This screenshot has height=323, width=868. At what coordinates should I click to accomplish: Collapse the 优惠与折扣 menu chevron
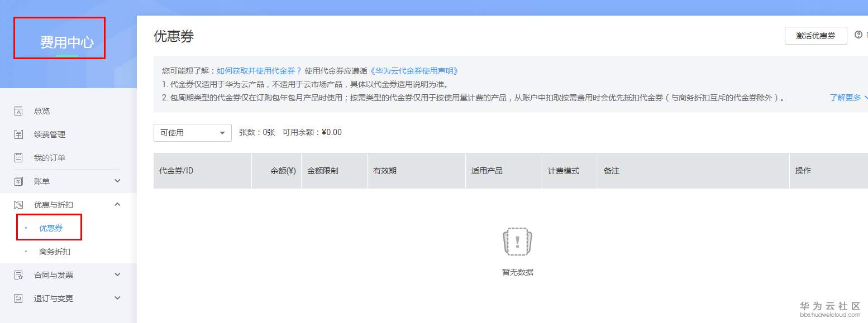point(117,204)
